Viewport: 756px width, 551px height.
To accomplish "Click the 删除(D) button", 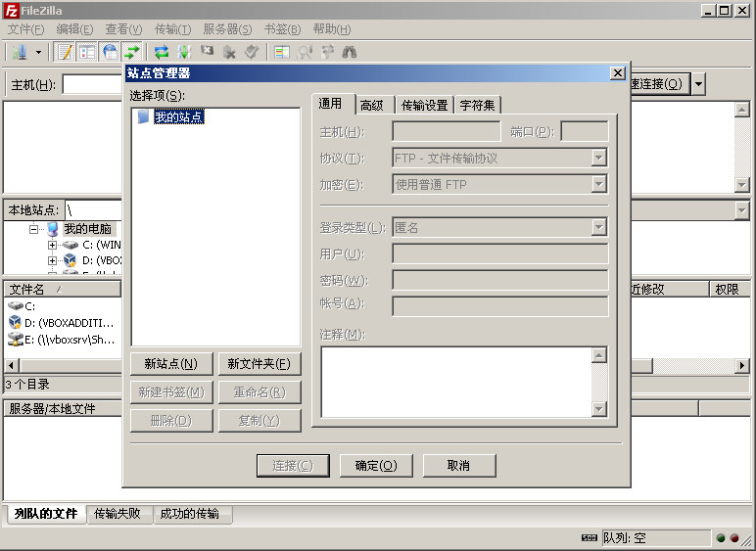I will click(171, 421).
